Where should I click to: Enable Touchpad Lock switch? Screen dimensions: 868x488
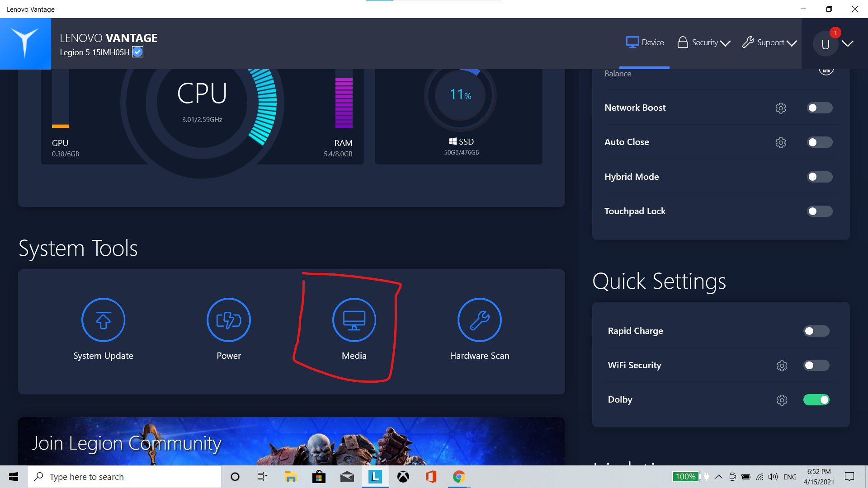tap(820, 211)
